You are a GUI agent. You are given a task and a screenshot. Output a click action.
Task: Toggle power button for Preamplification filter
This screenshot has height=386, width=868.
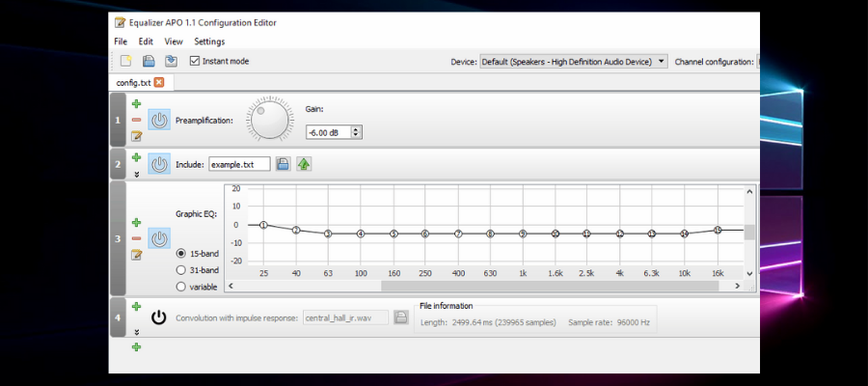[x=159, y=120]
